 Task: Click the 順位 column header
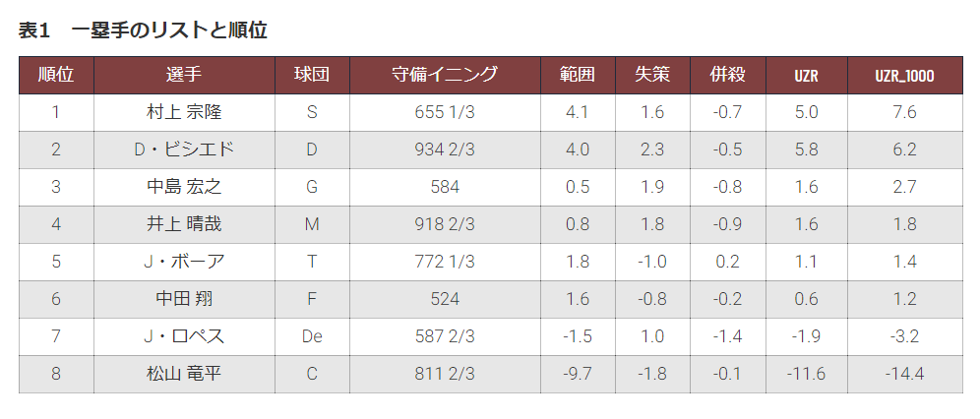coord(56,75)
